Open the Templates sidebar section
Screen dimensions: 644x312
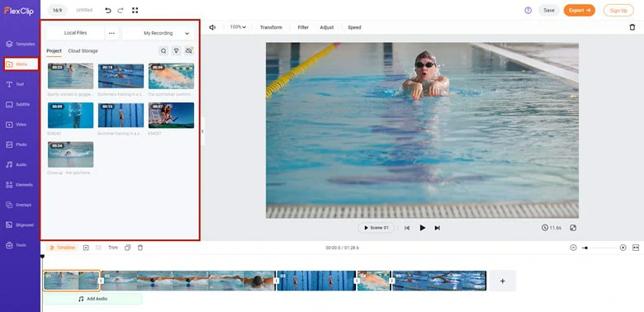click(x=20, y=44)
